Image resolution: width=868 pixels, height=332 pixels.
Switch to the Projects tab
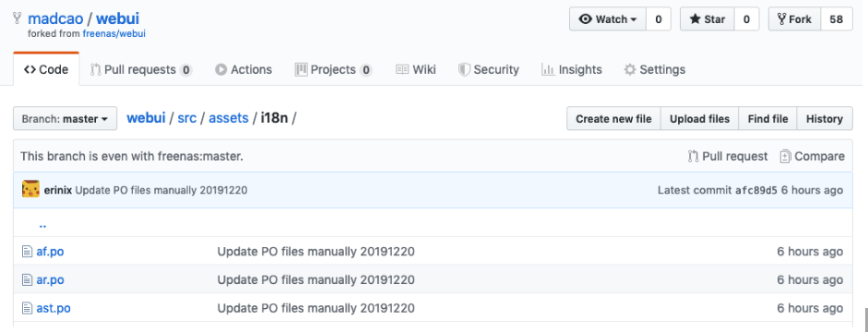pos(333,70)
